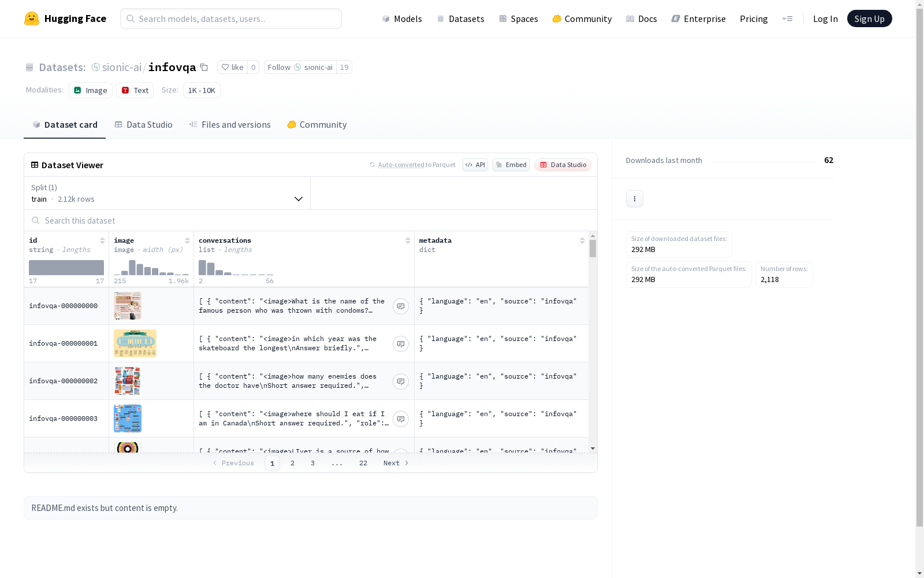
Task: Switch to the Files and versions tab
Action: pyautogui.click(x=230, y=125)
